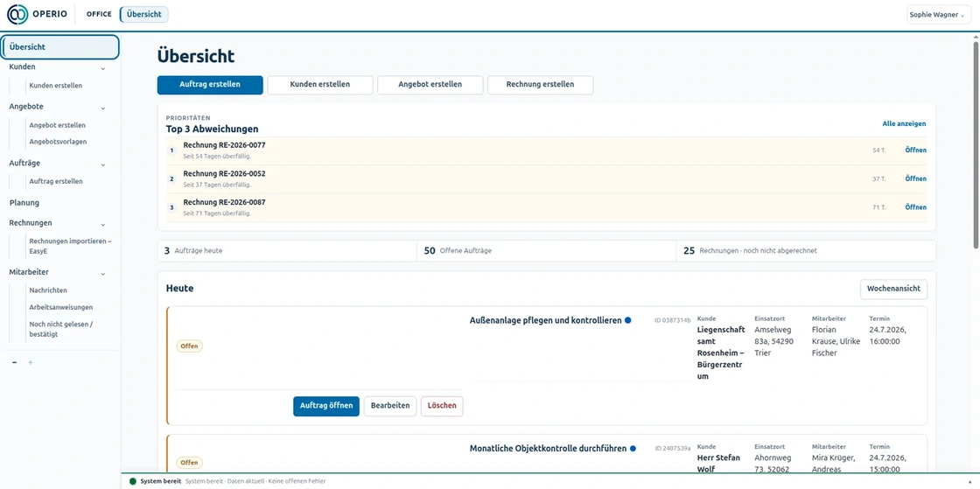Click the Seit 71 Tagen überfällig text
The width and height of the screenshot is (980, 489).
(x=217, y=213)
